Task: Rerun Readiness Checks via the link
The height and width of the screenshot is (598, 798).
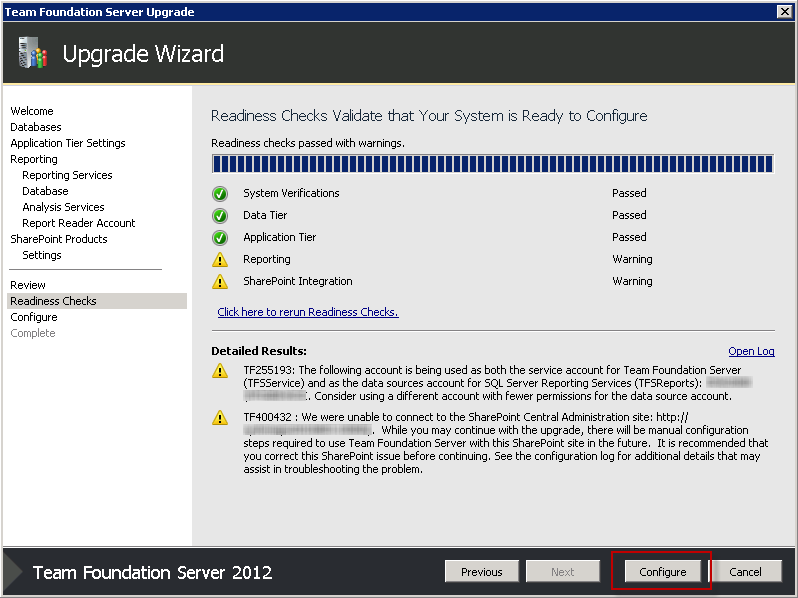Action: 308,312
